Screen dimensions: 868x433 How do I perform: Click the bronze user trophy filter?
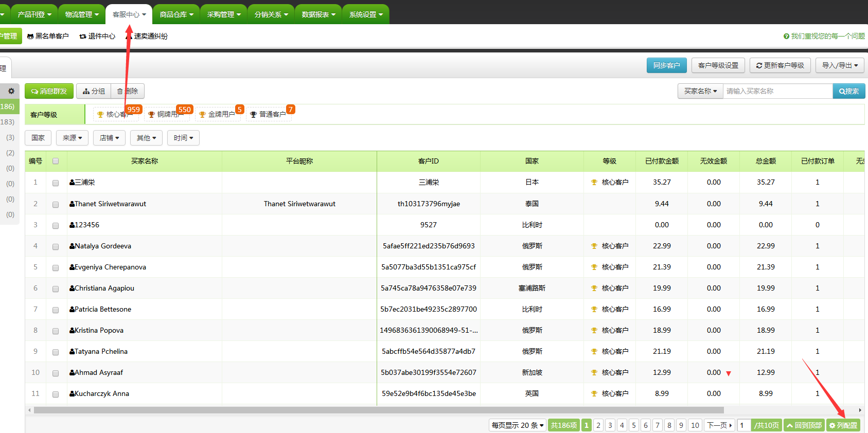(151, 115)
